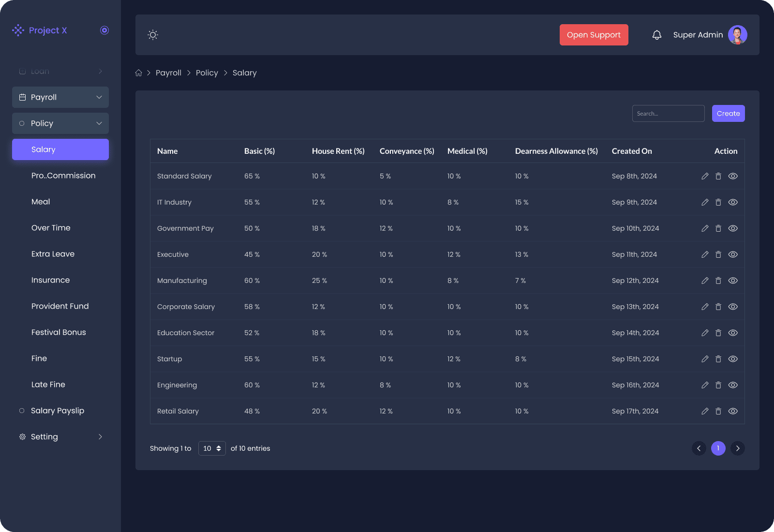Open the notifications bell
The width and height of the screenshot is (774, 532).
coord(656,35)
